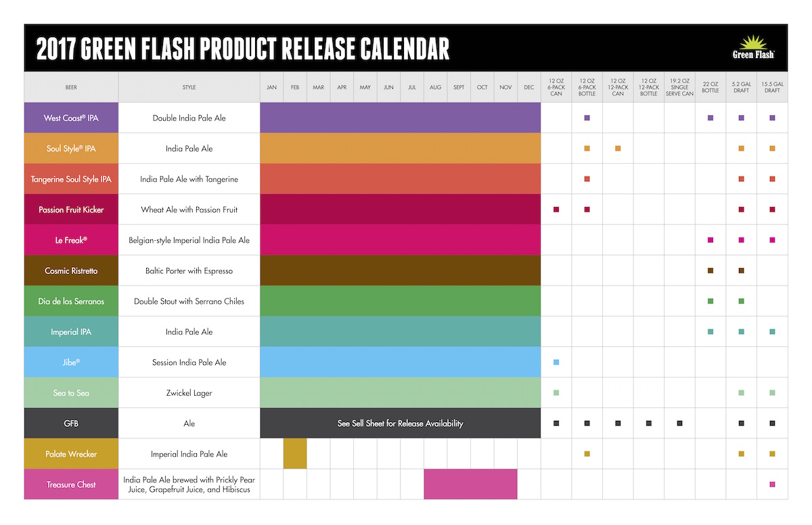Click Palate Wrecker February release block
Screen dimensions: 812x525
pyautogui.click(x=295, y=454)
